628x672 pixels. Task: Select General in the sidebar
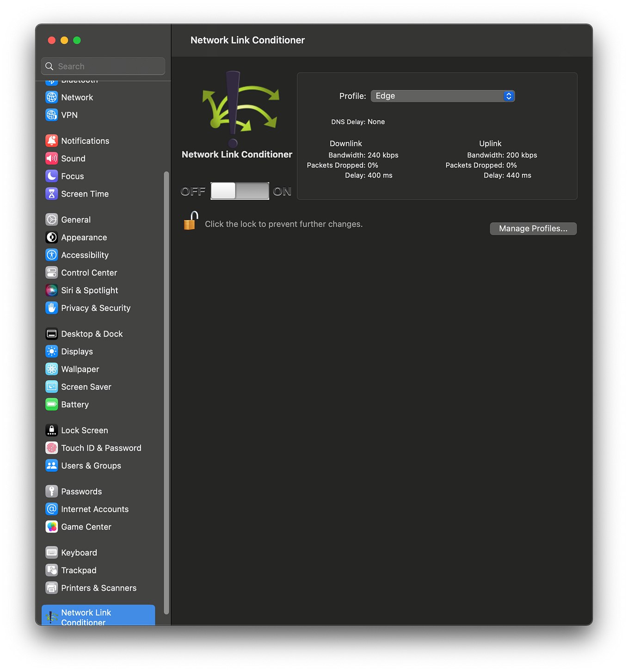[x=75, y=219]
